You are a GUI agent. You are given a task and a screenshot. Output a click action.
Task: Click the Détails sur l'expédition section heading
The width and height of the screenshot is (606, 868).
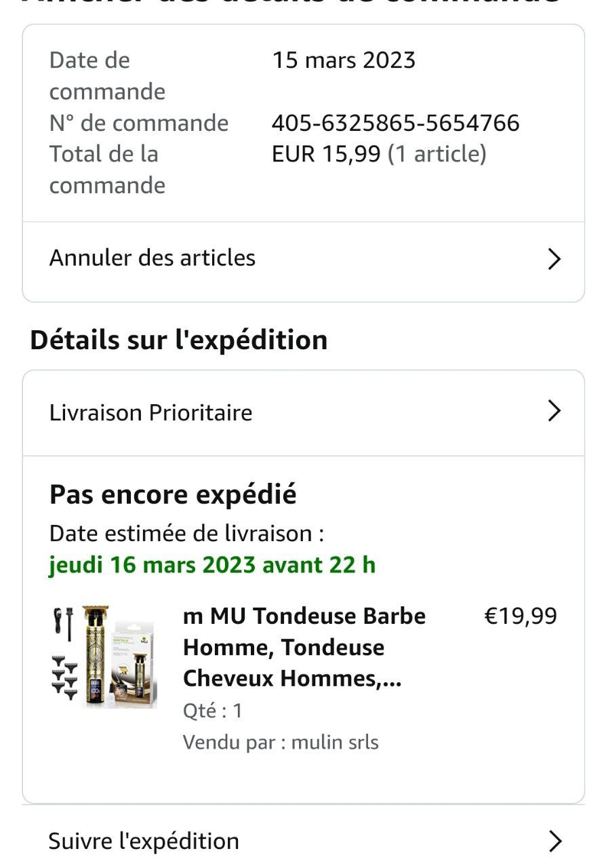pyautogui.click(x=179, y=340)
